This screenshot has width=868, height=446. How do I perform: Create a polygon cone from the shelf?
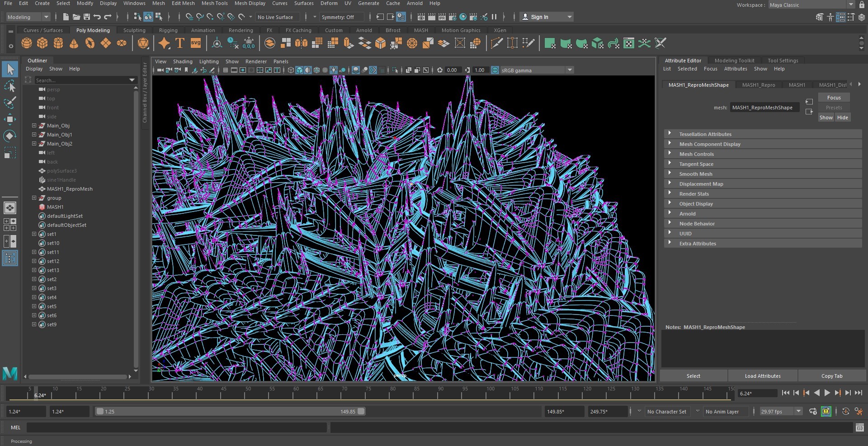coord(74,43)
